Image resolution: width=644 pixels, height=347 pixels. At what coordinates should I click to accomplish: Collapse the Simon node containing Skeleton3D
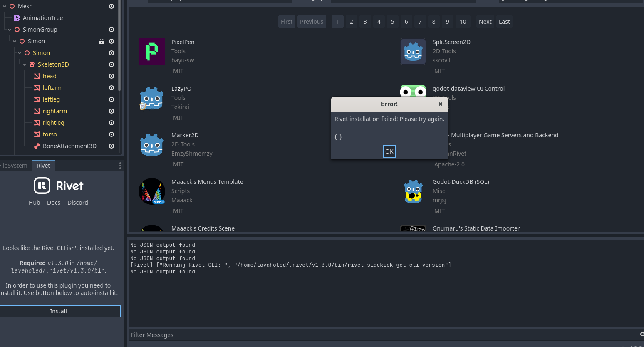(x=20, y=53)
